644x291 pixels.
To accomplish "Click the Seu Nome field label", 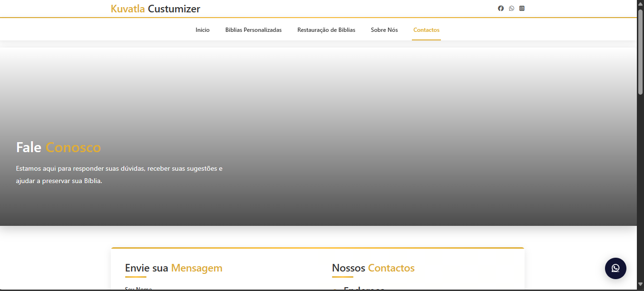I will (138, 289).
